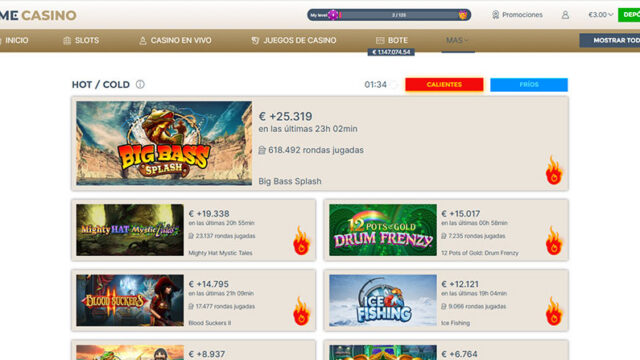Open the SLOTS navigation tab
This screenshot has width=640, height=360.
pos(81,40)
